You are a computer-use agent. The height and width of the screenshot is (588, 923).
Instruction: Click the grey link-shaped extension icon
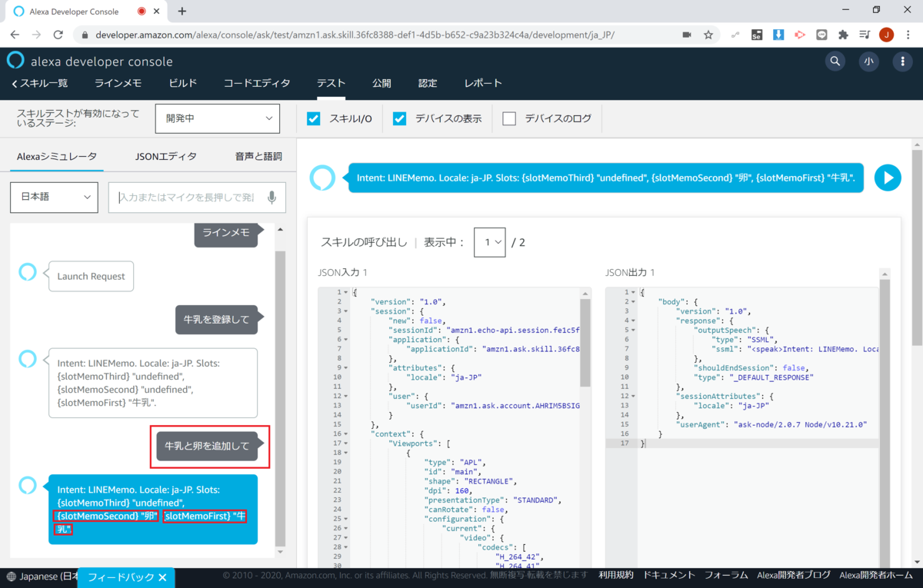[x=736, y=35]
